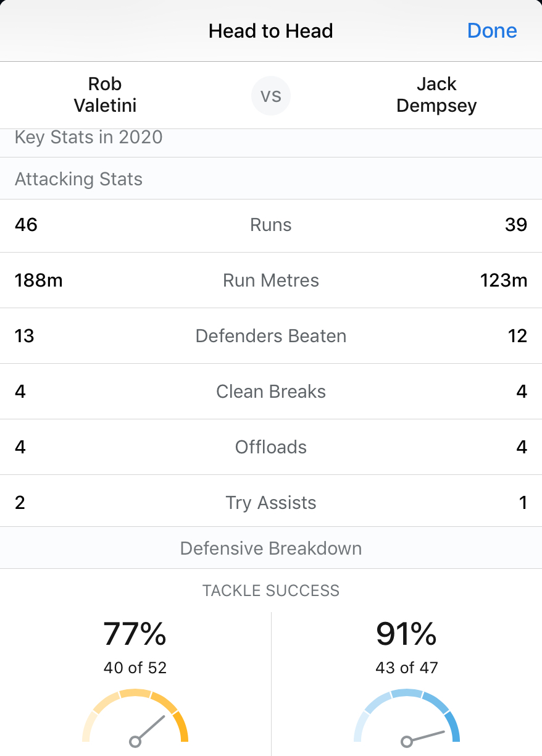Click Rob Valetini's orange tackle gauge
This screenshot has height=756, width=542.
tap(135, 716)
